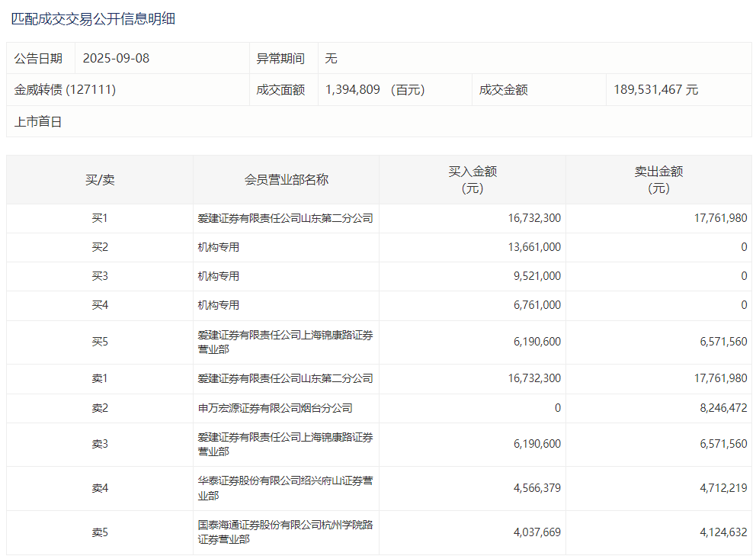Screen dimensions: 756x556
Task: Open 国泰海通证券 杭州学院路证券营业部 entry
Action: pyautogui.click(x=285, y=532)
